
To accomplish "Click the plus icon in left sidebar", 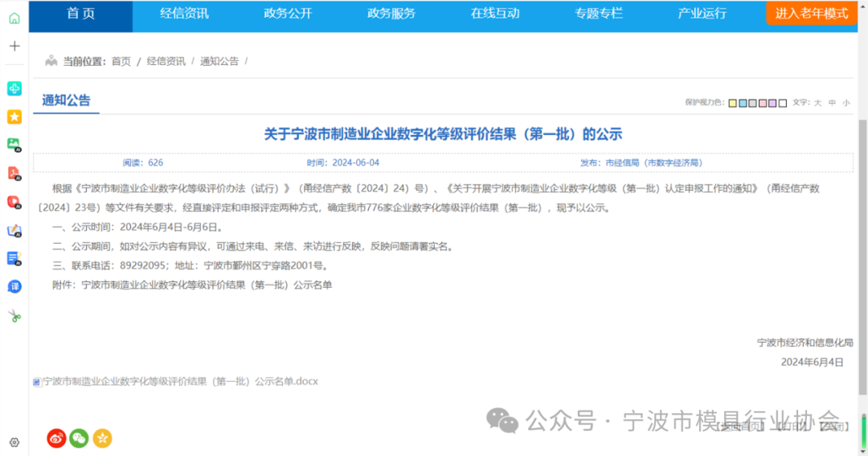I will click(x=14, y=46).
